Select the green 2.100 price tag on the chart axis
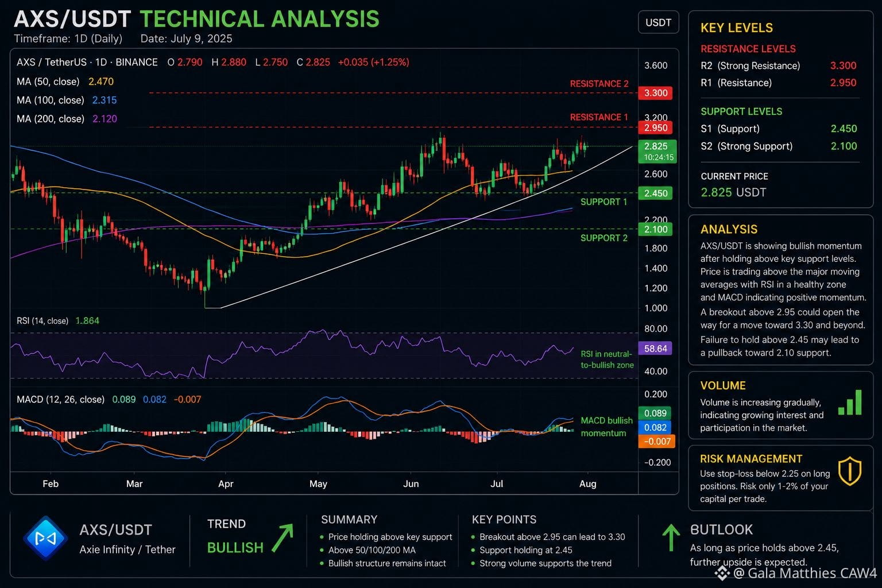This screenshot has width=882, height=588. coord(656,230)
